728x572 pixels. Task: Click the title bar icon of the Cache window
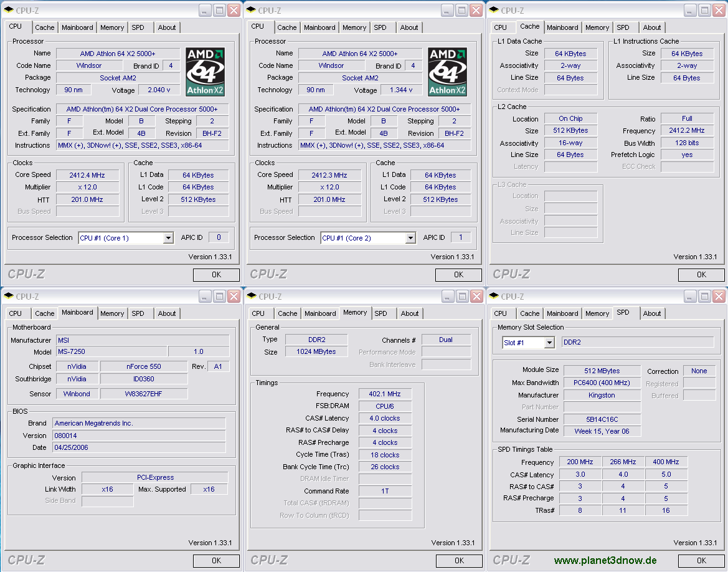coord(494,10)
